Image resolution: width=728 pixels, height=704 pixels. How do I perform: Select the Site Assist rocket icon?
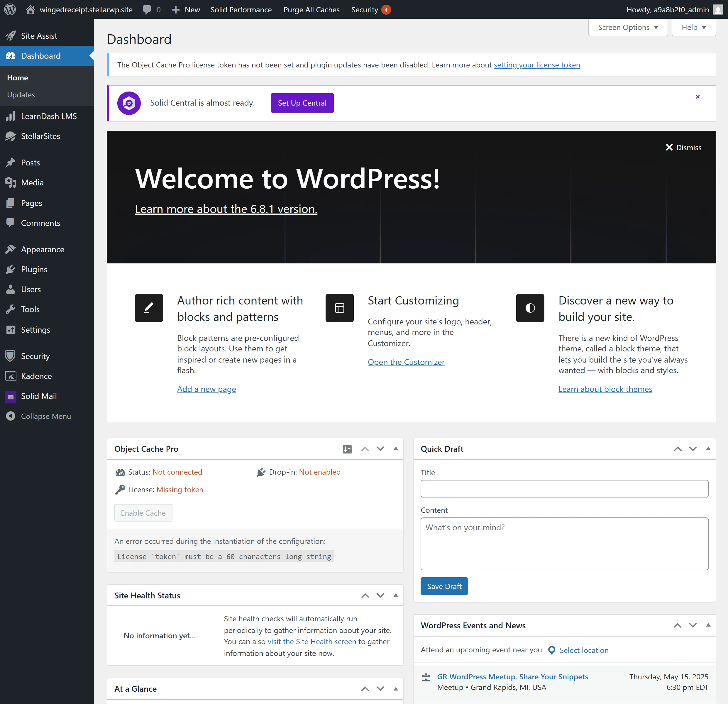tap(10, 36)
